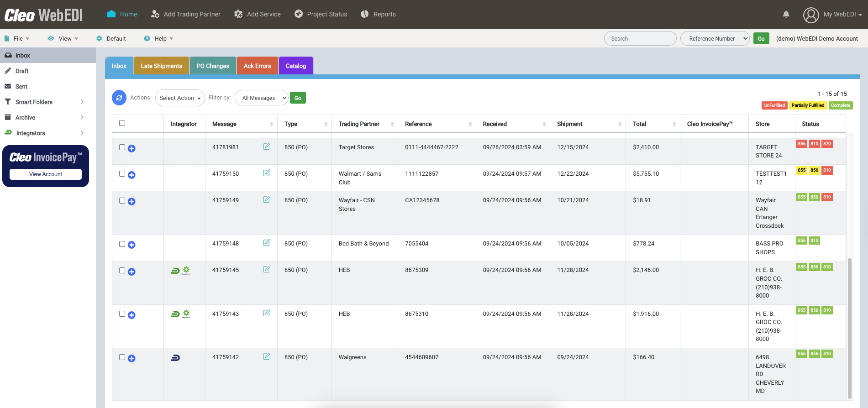
Task: Click green integrator icon for message 41759145
Action: tap(175, 271)
